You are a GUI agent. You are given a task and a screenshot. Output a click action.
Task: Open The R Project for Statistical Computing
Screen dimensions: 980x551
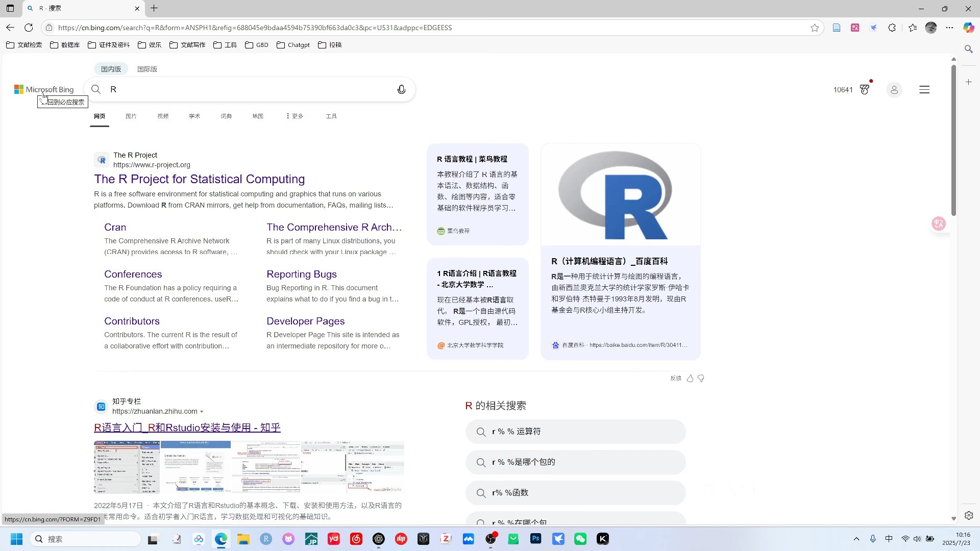click(x=199, y=179)
